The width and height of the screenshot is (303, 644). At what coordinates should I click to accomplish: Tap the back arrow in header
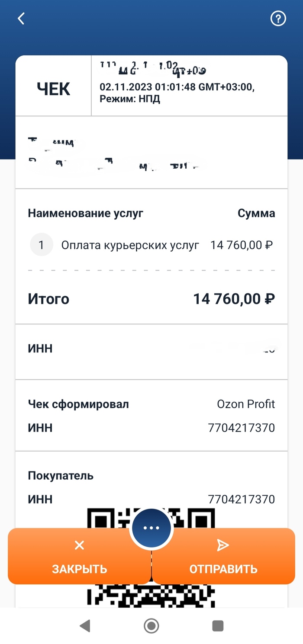click(21, 19)
